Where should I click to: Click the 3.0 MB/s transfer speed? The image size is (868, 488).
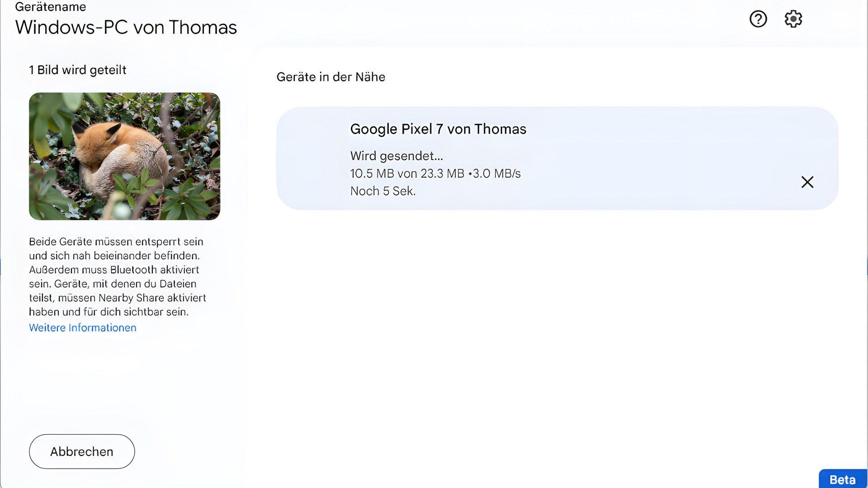click(497, 174)
